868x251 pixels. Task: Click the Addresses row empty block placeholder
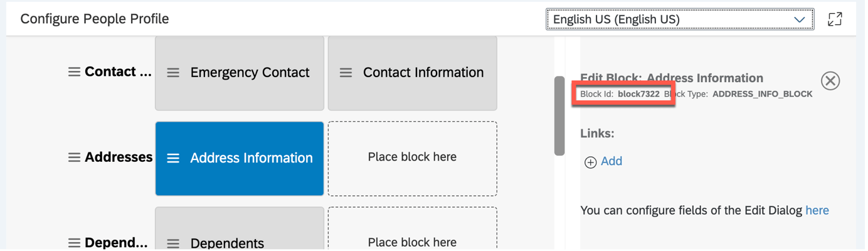tap(413, 158)
